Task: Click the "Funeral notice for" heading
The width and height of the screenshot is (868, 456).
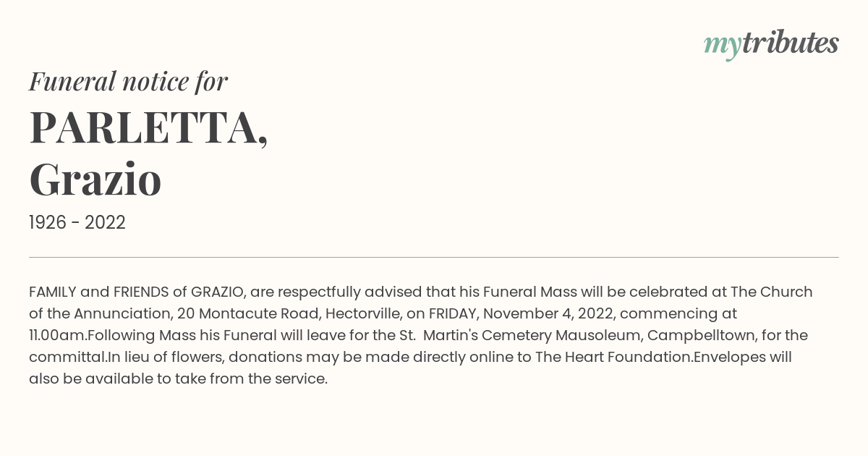Action: 128,82
